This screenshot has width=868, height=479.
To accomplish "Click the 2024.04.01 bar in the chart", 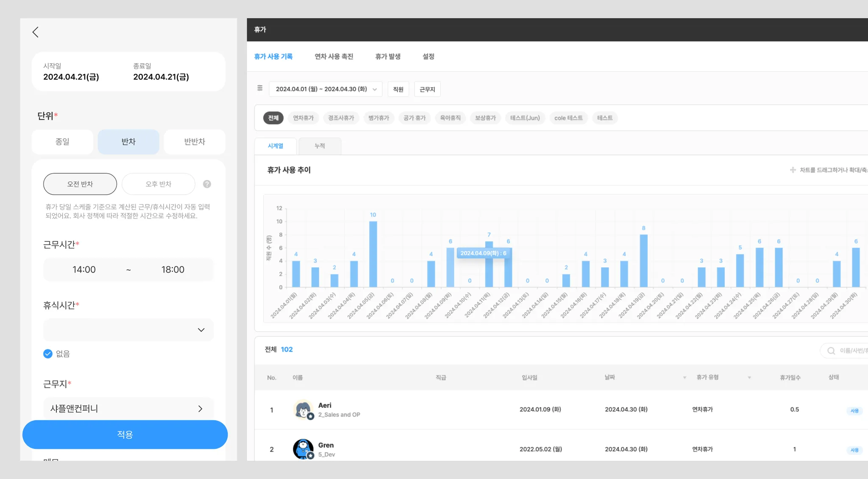I will click(x=296, y=274).
